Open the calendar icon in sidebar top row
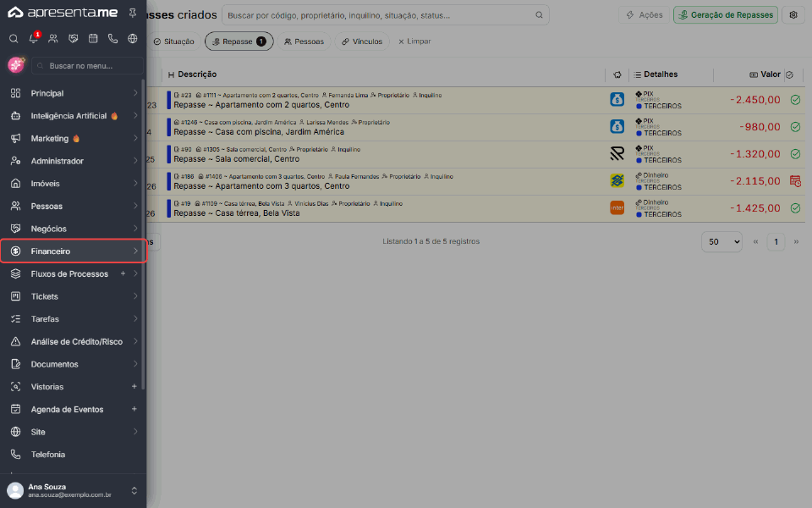Image resolution: width=812 pixels, height=508 pixels. coord(93,38)
